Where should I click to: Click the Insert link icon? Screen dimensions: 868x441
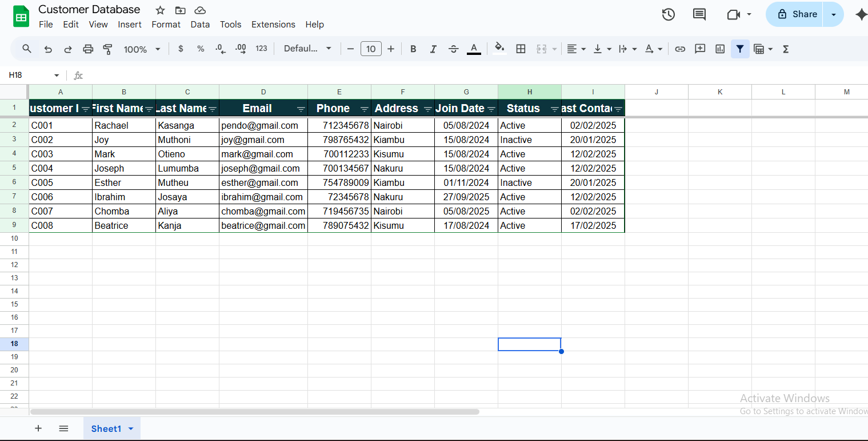pyautogui.click(x=680, y=49)
